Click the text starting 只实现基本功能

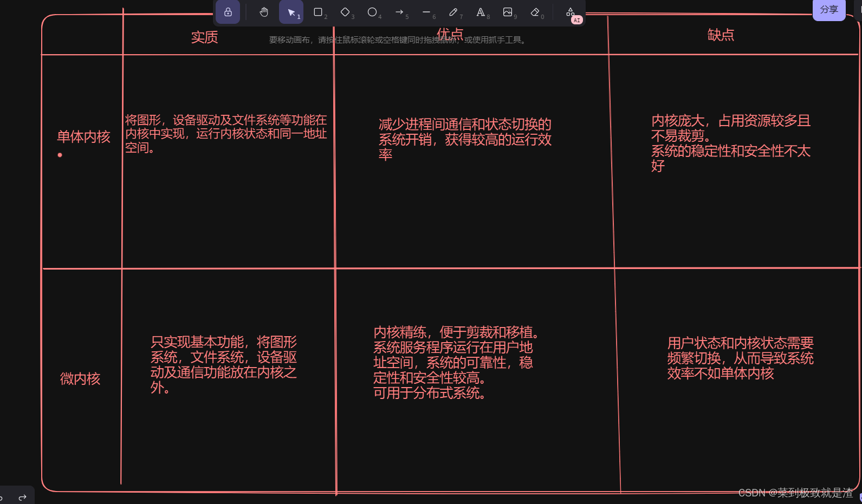224,365
